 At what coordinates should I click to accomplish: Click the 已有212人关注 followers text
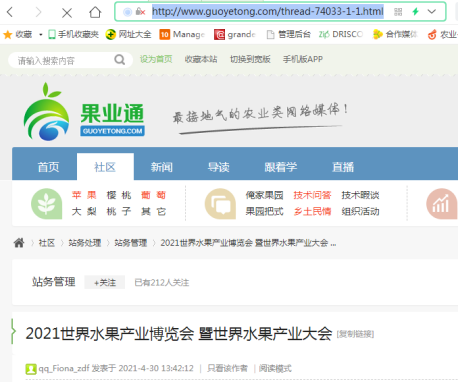162,283
